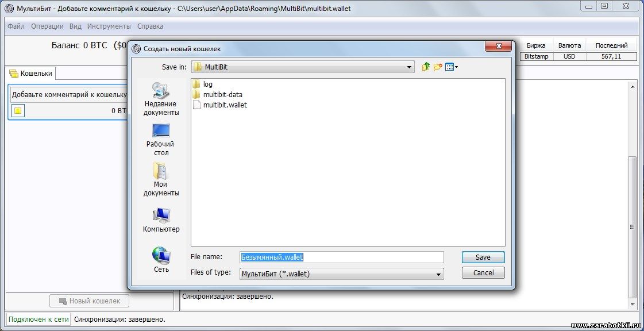This screenshot has width=644, height=331.
Task: Click the Валюта column header
Action: point(569,45)
